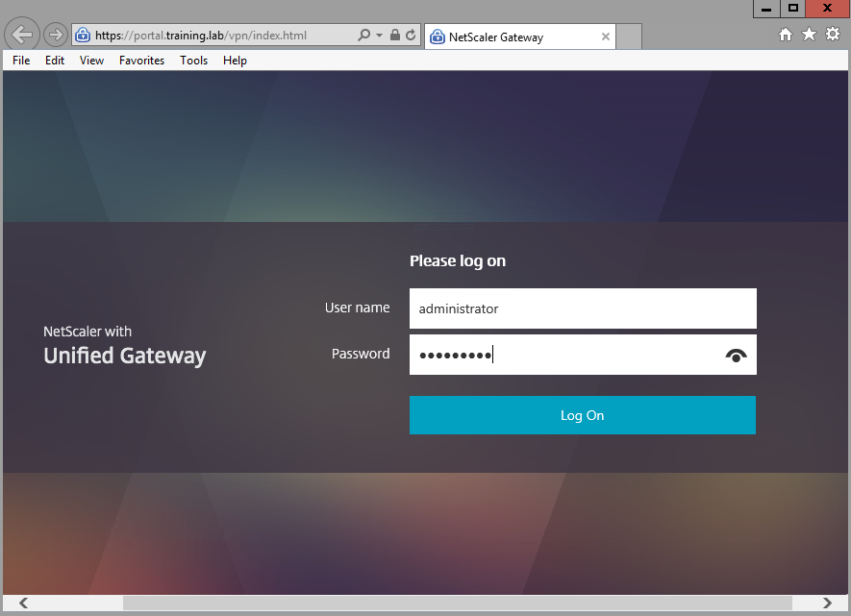Minimize the browser window
The image size is (851, 616).
[766, 9]
